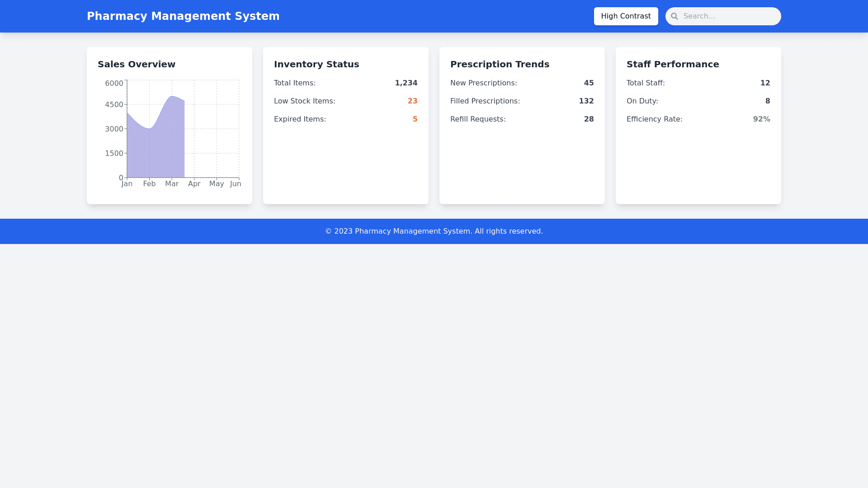Screen dimensions: 868x488
Task: Click the Staff Performance card heading
Action: (x=673, y=64)
